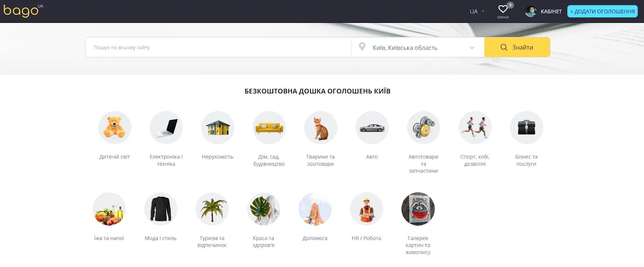Click the runners sport icon
Viewport: 644px width, 267px height.
475,127
